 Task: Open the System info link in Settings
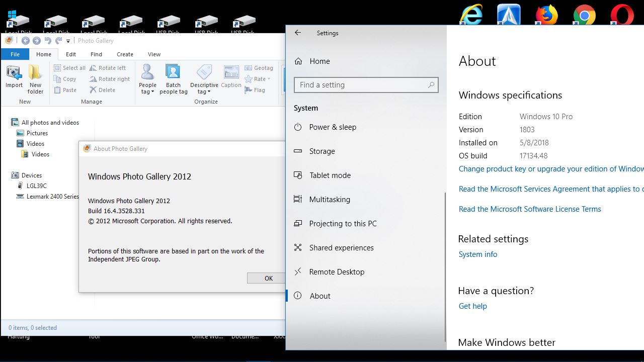click(x=477, y=254)
